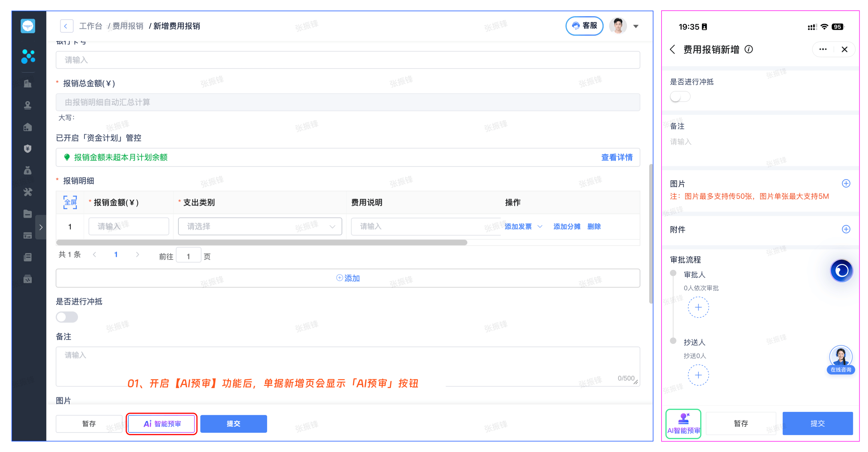Viewport: 868px width, 452px height.
Task: Go to 费用报销 breadcrumb
Action: click(x=128, y=26)
